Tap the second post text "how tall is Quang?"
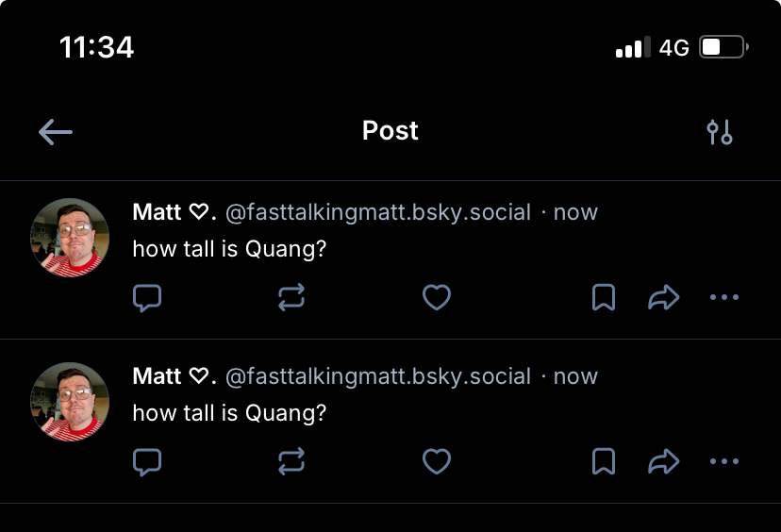Viewport: 781px width, 532px height. 229,413
